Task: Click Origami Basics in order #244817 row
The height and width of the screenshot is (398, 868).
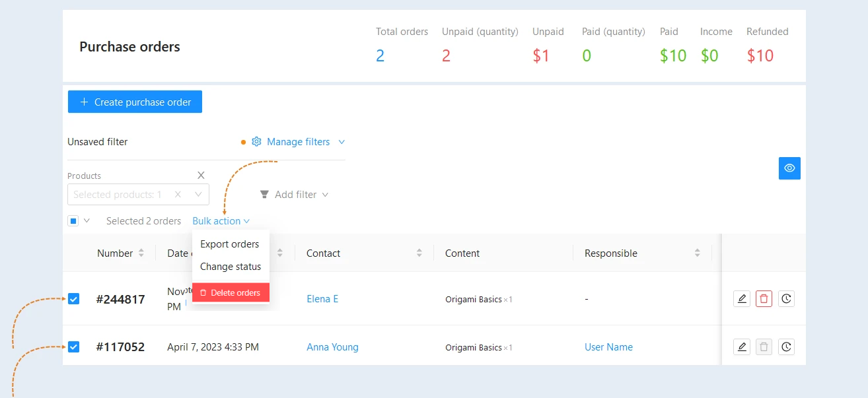Action: tap(474, 300)
